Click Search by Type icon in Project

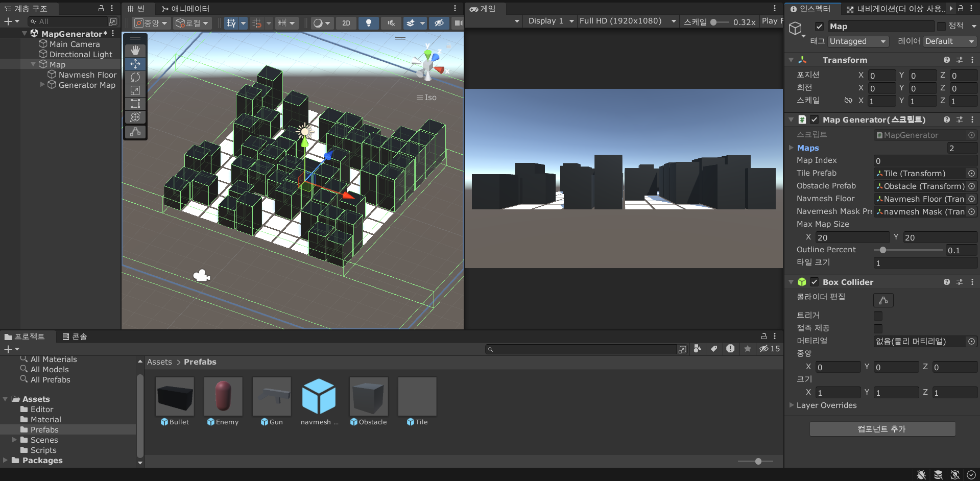pyautogui.click(x=698, y=349)
